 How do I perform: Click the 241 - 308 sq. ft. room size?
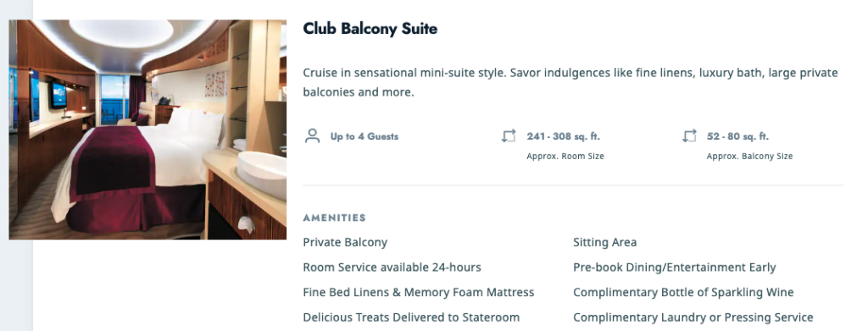tap(564, 136)
